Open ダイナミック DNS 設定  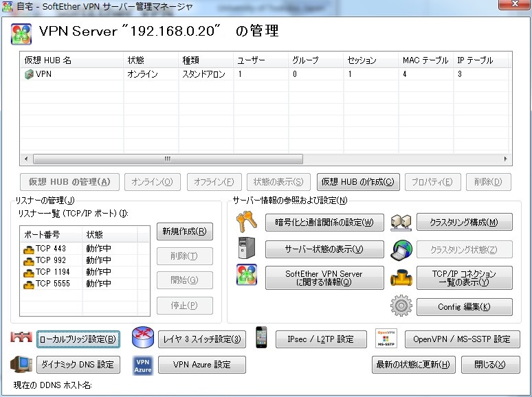(x=78, y=365)
